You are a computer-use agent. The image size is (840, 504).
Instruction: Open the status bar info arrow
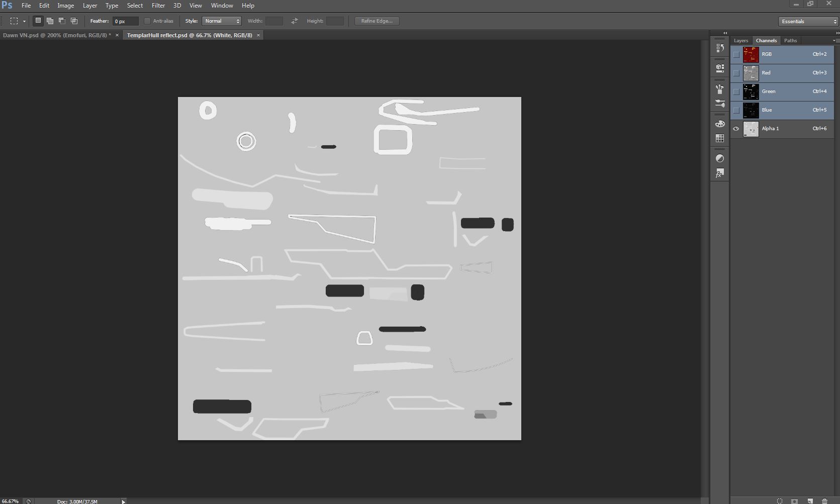coord(123,501)
